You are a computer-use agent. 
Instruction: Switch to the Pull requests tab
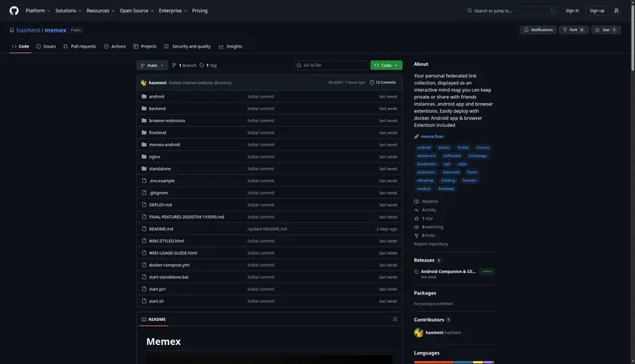tap(79, 47)
